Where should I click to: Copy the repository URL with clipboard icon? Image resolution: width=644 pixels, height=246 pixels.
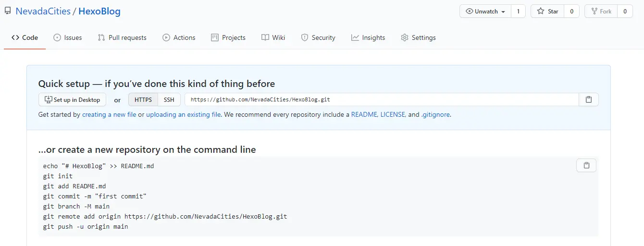pyautogui.click(x=588, y=99)
